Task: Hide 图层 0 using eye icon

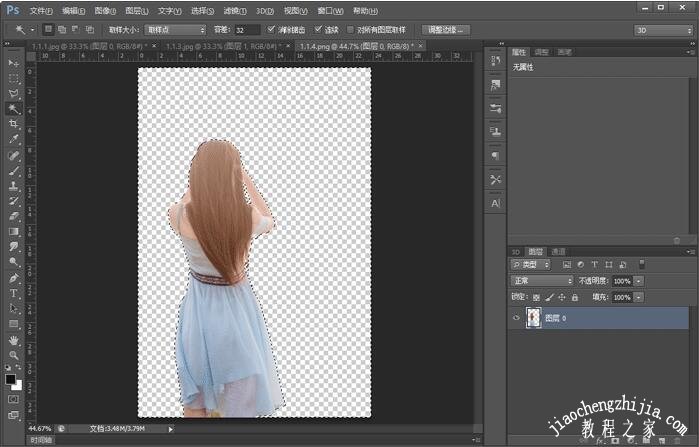Action: [x=516, y=318]
